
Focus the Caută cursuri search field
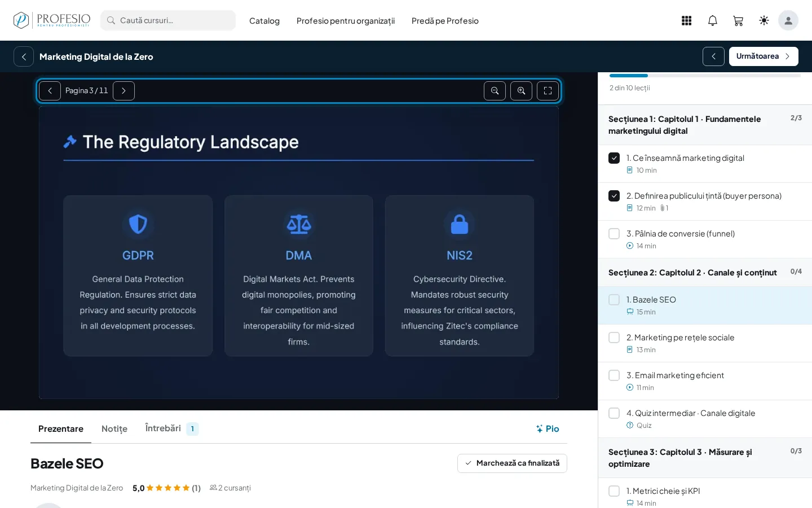168,20
